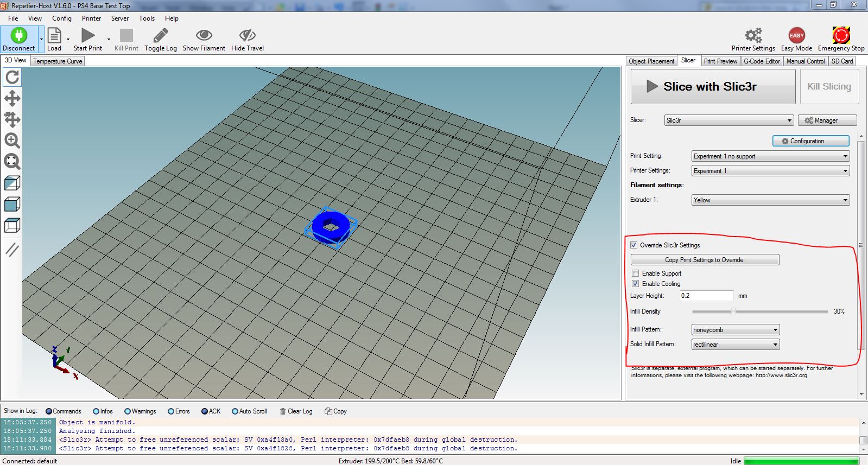Click the Copy log icon
Screen dimensions: 868x465
tap(328, 411)
